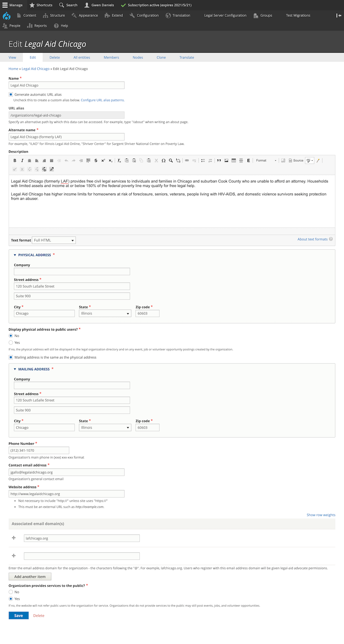The width and height of the screenshot is (344, 644).
Task: Grab drag handle for lafchicago.org row
Action: tap(14, 538)
